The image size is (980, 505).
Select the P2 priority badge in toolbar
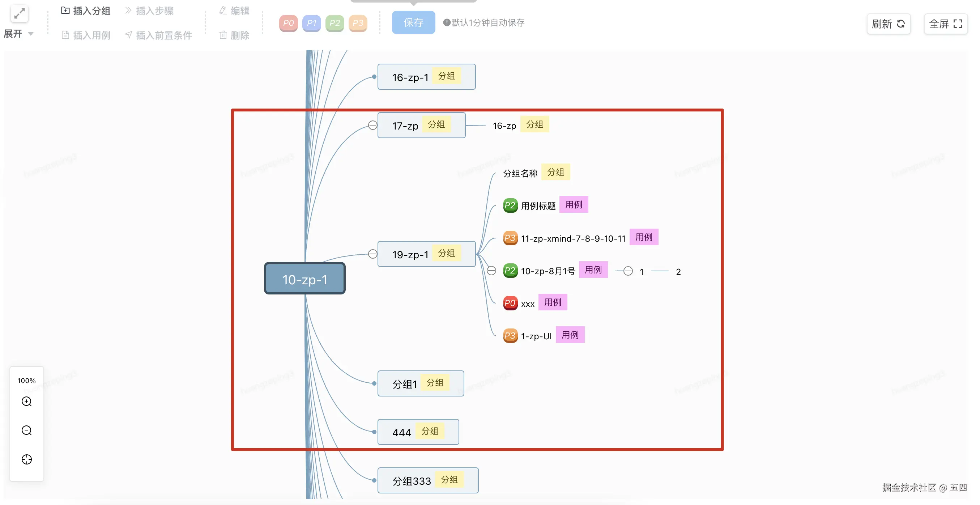[x=335, y=23]
